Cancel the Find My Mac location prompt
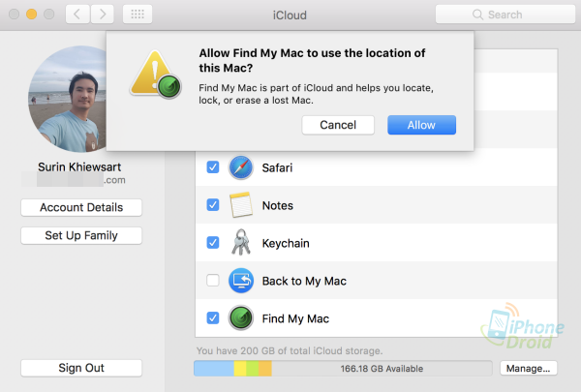This screenshot has width=581, height=392. 338,125
